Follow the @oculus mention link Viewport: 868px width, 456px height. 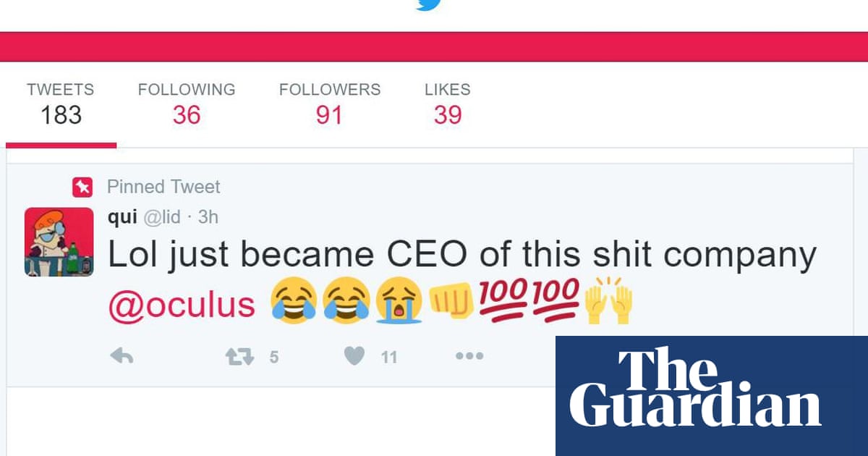pos(181,305)
